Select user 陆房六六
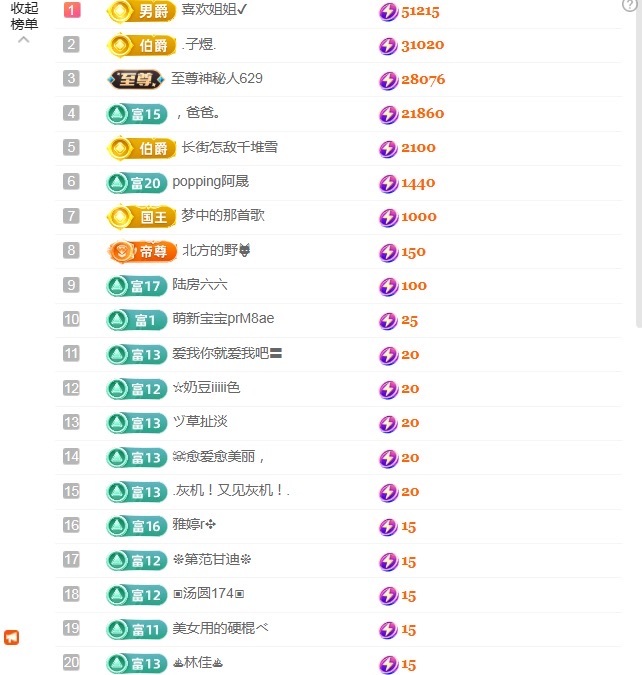642x675 pixels. (199, 285)
